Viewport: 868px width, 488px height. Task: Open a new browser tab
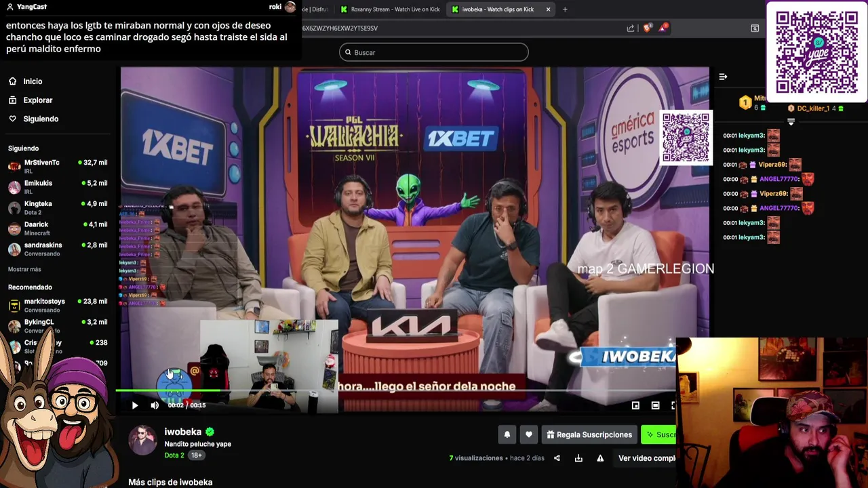click(x=565, y=9)
